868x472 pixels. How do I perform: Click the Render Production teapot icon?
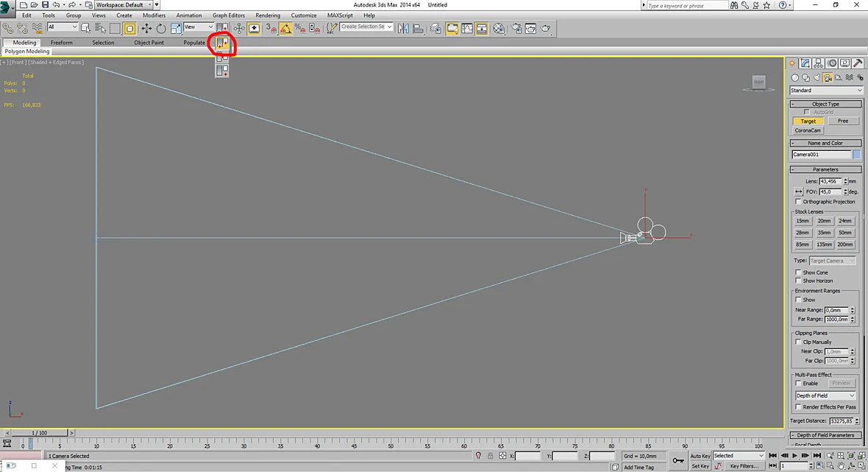(x=545, y=28)
